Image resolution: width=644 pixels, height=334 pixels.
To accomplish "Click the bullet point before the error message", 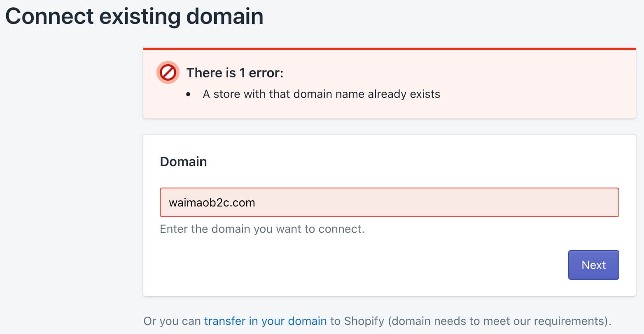I will (x=189, y=95).
